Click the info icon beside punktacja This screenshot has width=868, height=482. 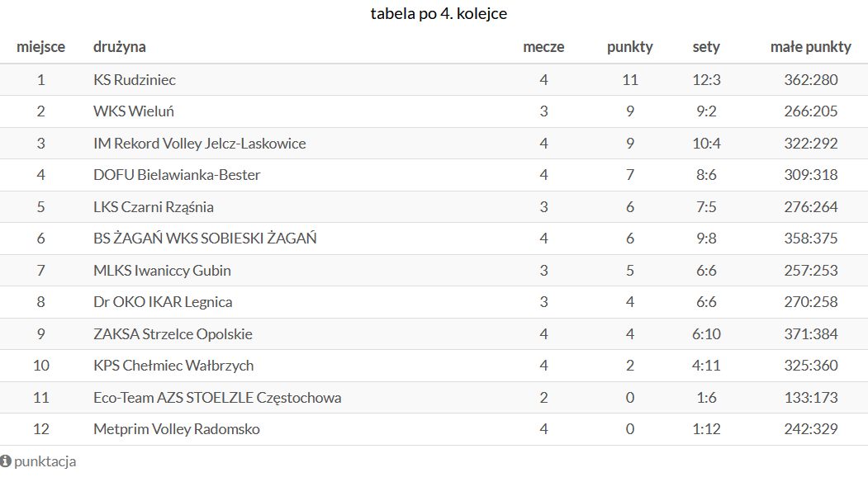[x=6, y=461]
